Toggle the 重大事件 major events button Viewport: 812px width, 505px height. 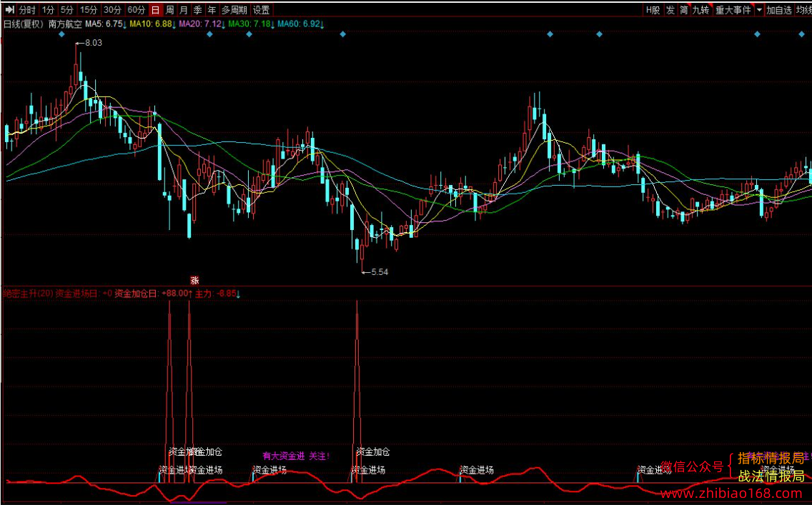[x=733, y=10]
